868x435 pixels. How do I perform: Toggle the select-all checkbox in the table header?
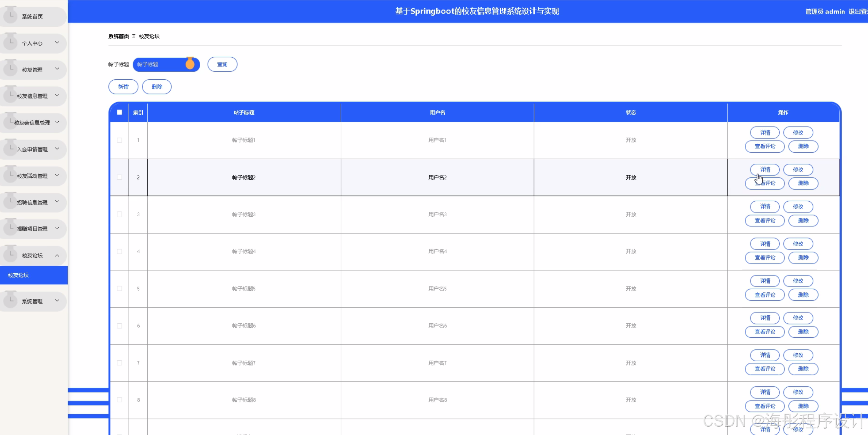[119, 112]
